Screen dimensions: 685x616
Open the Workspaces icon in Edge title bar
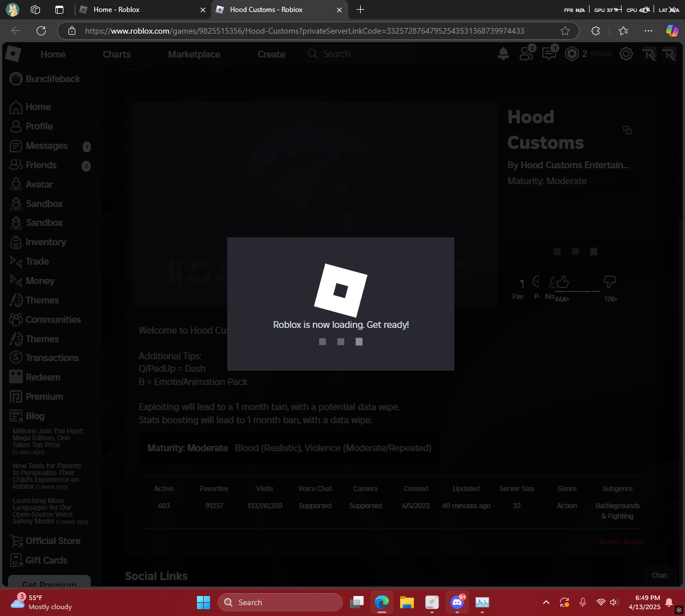pos(35,9)
